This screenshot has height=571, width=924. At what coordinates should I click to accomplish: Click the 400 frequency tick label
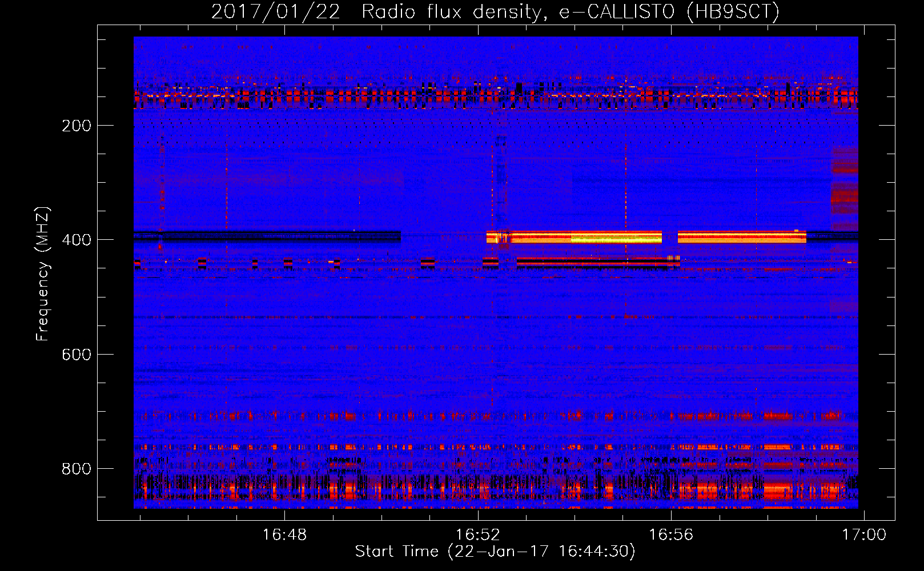[x=77, y=240]
